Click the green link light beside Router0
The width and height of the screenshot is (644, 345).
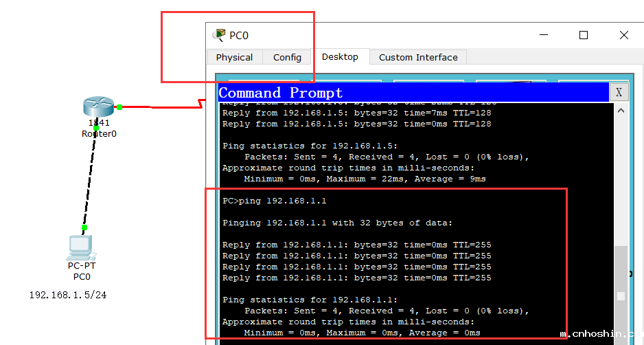119,107
